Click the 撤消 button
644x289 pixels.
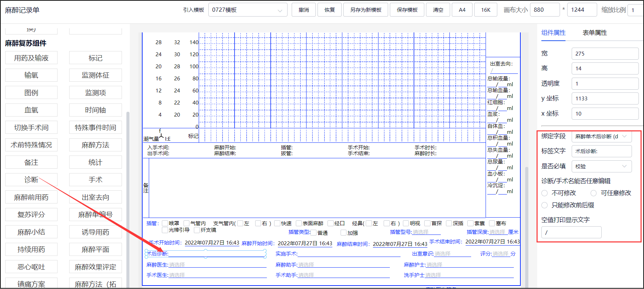(303, 10)
